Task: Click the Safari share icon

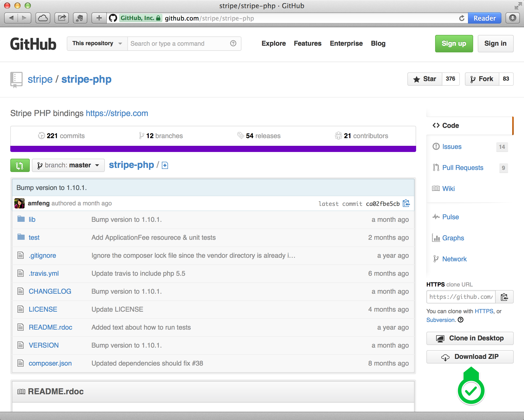Action: [62, 18]
